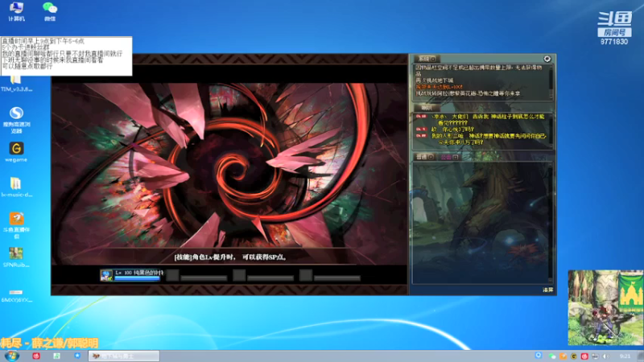644x362 pixels.
Task: Click the blue star pinned taskbar icon
Action: click(77, 356)
